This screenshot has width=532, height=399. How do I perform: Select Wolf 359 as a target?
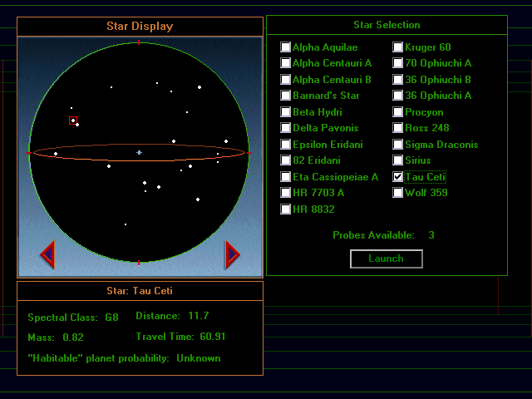click(398, 193)
